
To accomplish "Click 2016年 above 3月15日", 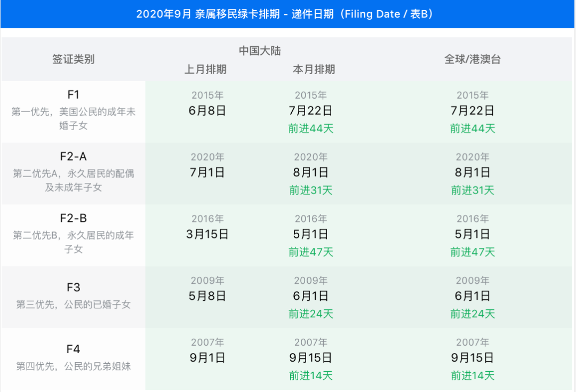I will click(x=207, y=219).
